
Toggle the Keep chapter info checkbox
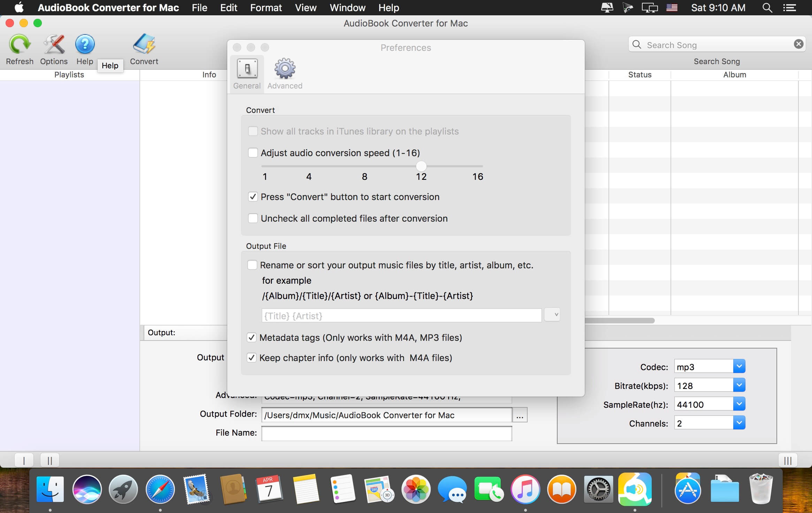252,358
